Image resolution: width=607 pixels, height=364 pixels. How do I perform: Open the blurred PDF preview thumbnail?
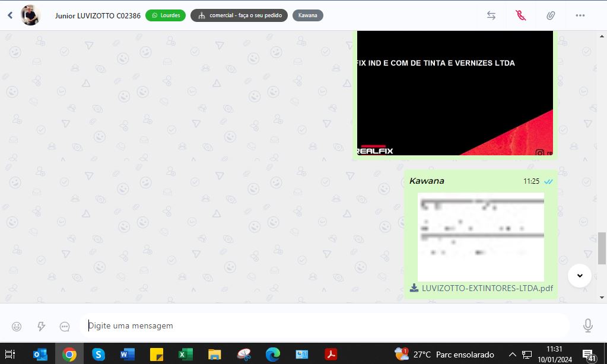481,237
